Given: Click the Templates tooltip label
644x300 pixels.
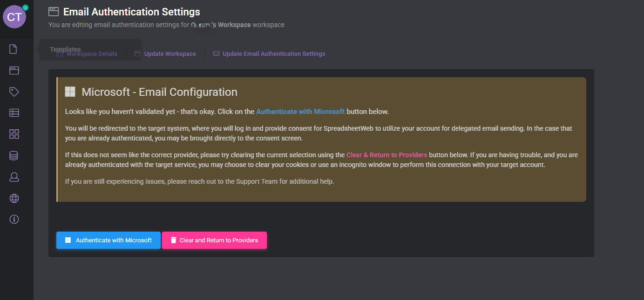Looking at the screenshot, I should coord(65,49).
